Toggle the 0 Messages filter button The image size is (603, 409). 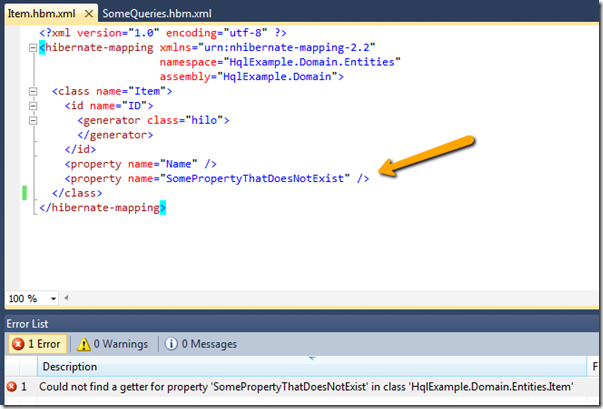pyautogui.click(x=201, y=344)
